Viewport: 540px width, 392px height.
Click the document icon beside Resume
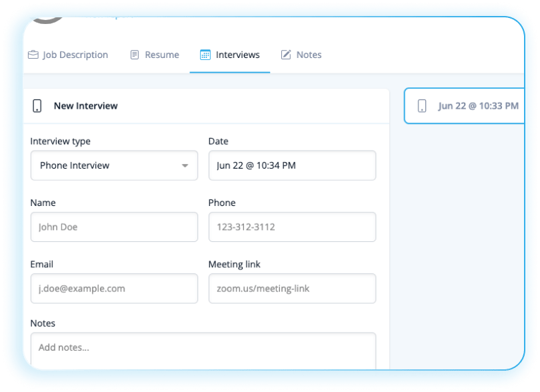point(135,55)
